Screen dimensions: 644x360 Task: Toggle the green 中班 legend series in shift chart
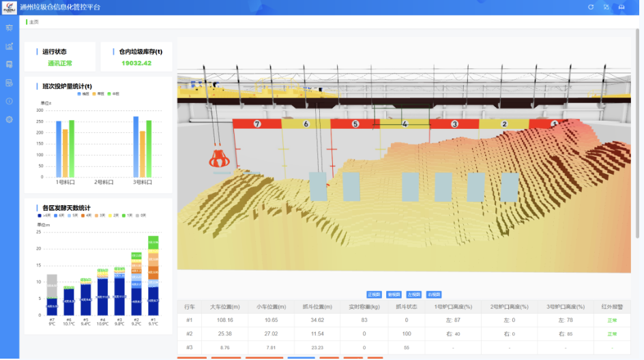113,93
